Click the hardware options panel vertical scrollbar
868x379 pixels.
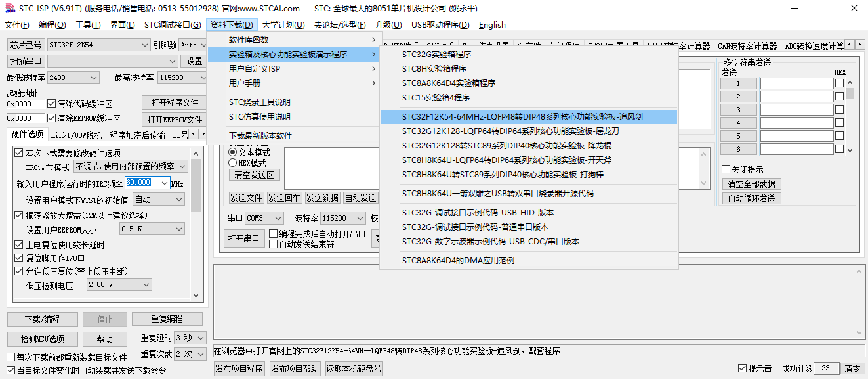tap(196, 223)
